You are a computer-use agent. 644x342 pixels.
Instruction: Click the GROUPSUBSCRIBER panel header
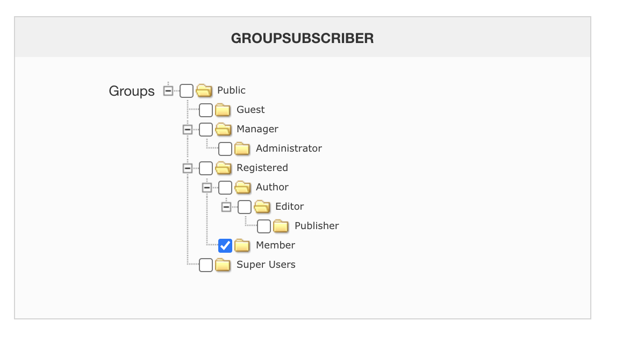pos(302,38)
